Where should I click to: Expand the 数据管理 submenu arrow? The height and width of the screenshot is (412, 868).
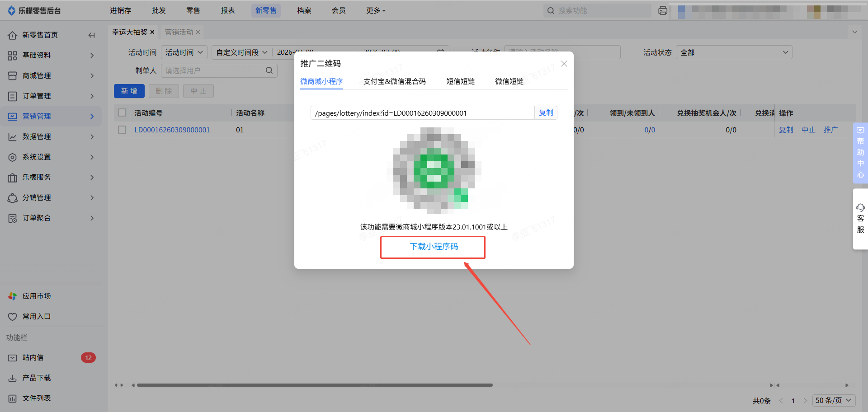92,137
